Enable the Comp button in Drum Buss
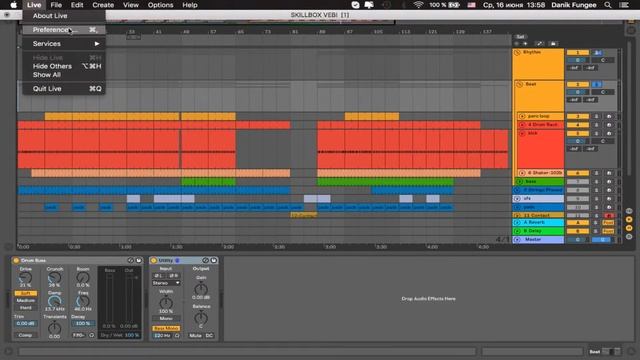The height and width of the screenshot is (360, 640). point(25,335)
